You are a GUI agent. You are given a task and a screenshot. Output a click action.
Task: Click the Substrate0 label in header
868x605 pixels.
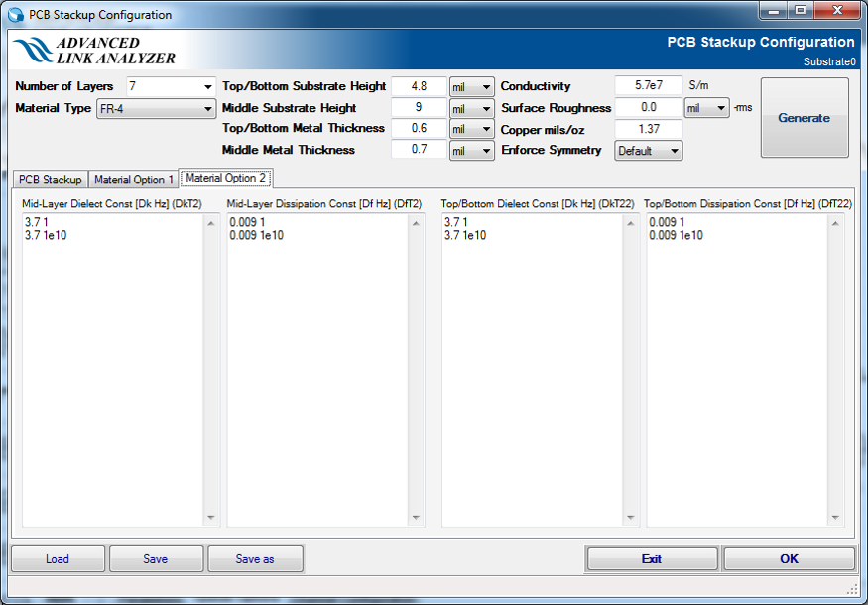[x=829, y=62]
